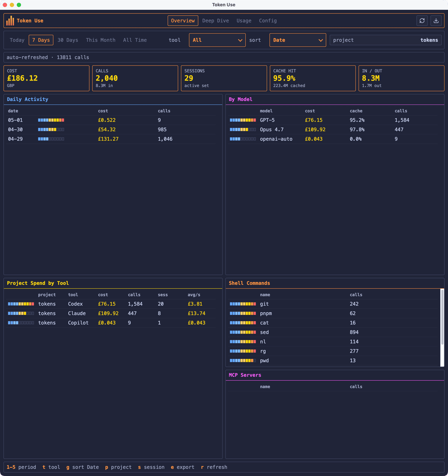Image resolution: width=448 pixels, height=476 pixels.
Task: Click the activity bar for 04-29
Action: 51,139
